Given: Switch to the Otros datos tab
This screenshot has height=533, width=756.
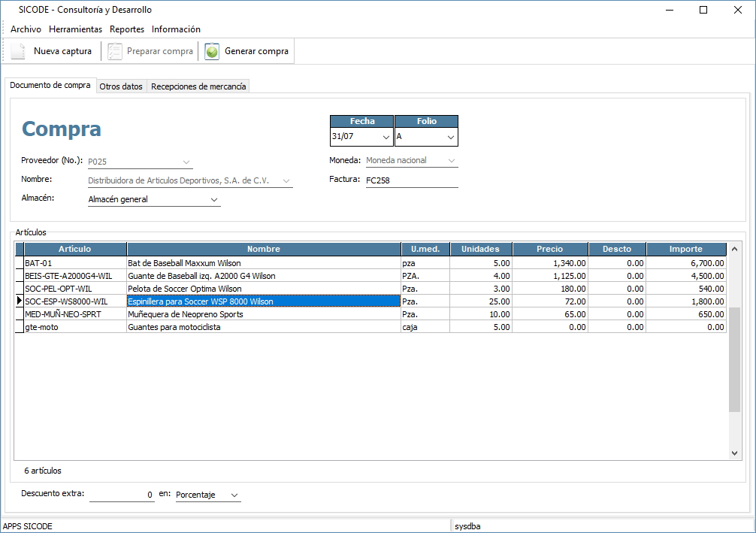Looking at the screenshot, I should click(121, 86).
